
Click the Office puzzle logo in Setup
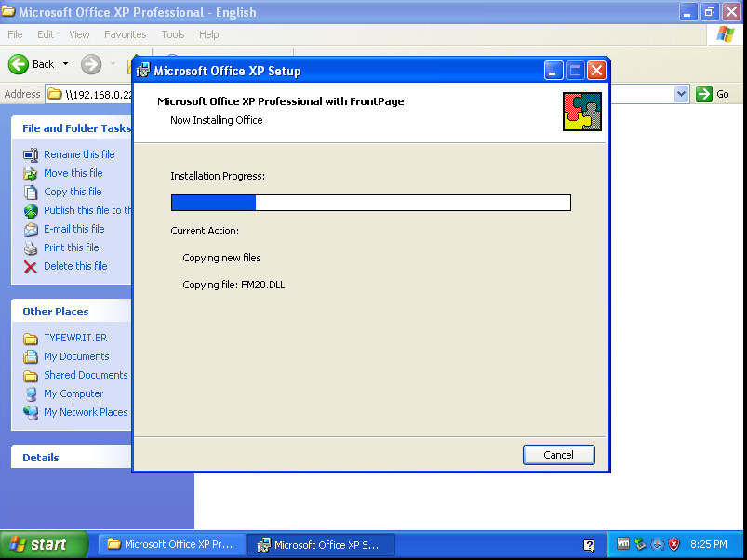click(x=582, y=112)
